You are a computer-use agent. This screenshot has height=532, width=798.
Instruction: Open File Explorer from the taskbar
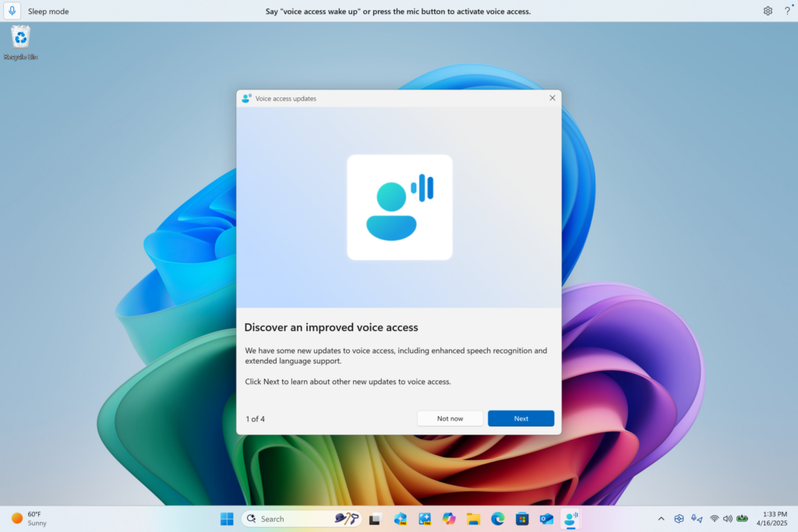click(x=472, y=518)
